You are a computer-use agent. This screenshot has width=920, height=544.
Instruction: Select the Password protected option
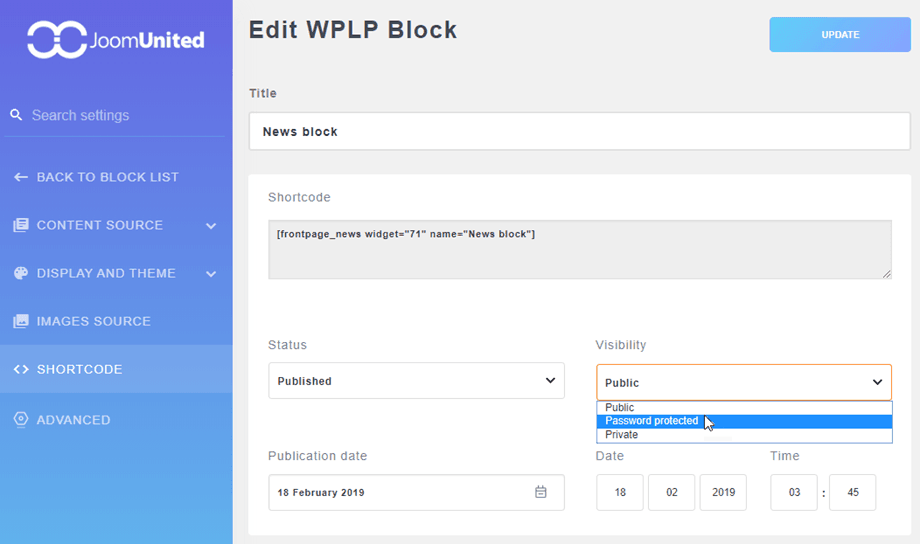tap(652, 421)
